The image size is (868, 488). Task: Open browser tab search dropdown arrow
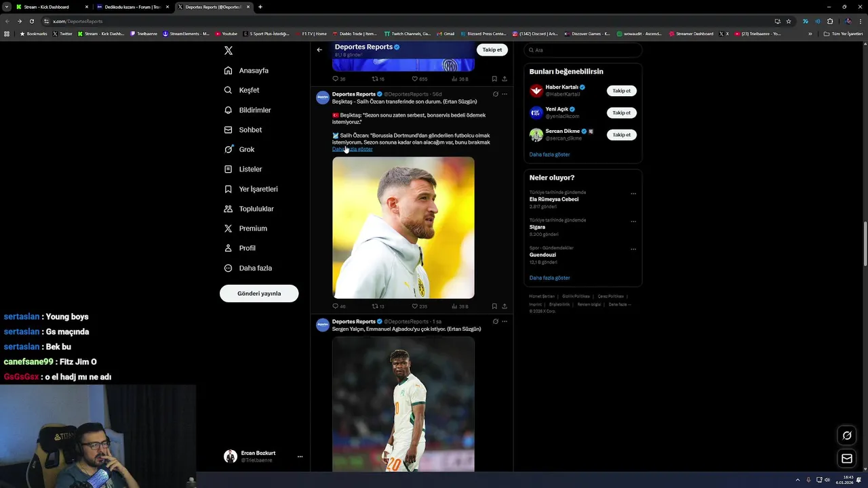point(6,7)
